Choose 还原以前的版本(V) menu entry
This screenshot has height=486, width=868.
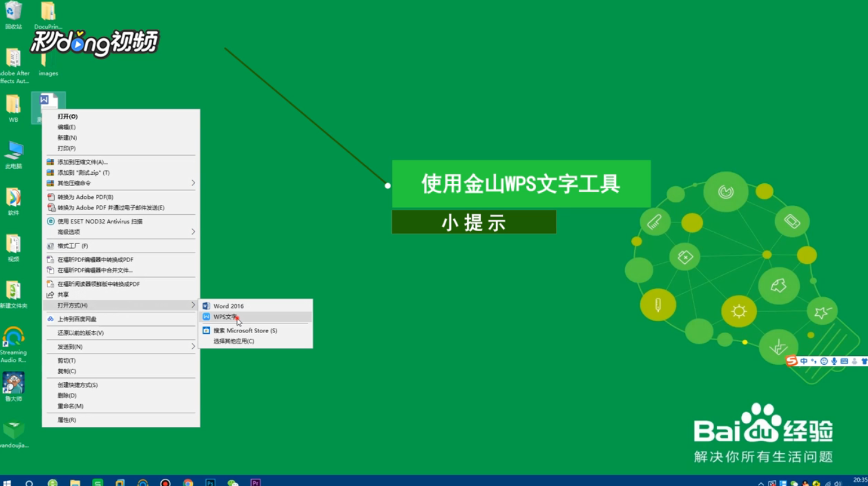tap(121, 333)
